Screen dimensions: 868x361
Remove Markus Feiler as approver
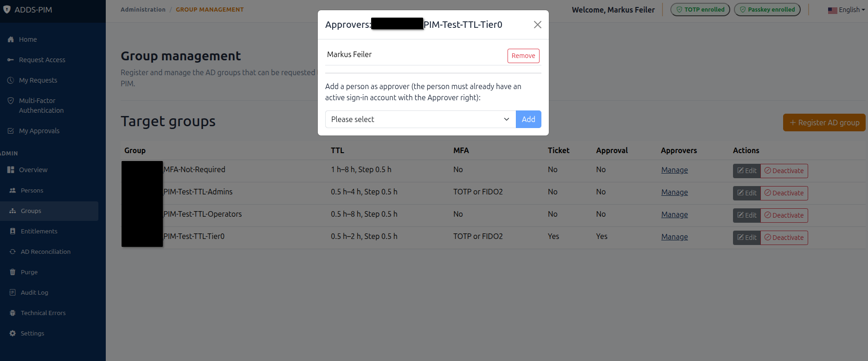point(523,56)
